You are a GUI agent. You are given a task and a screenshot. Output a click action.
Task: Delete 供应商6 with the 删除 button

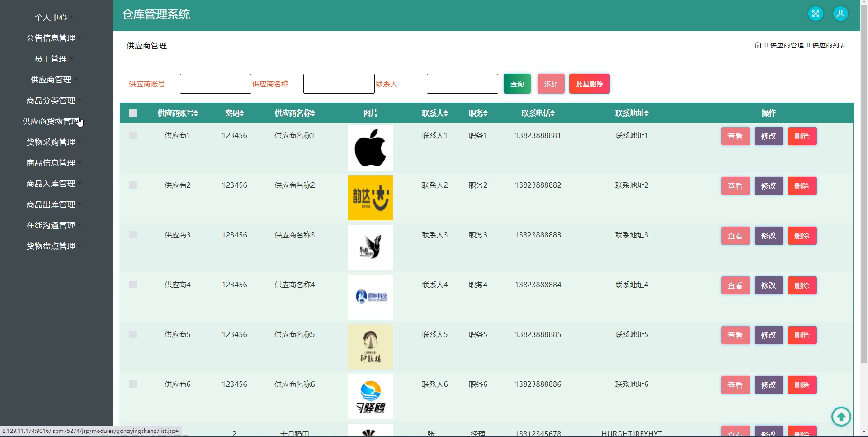(802, 385)
